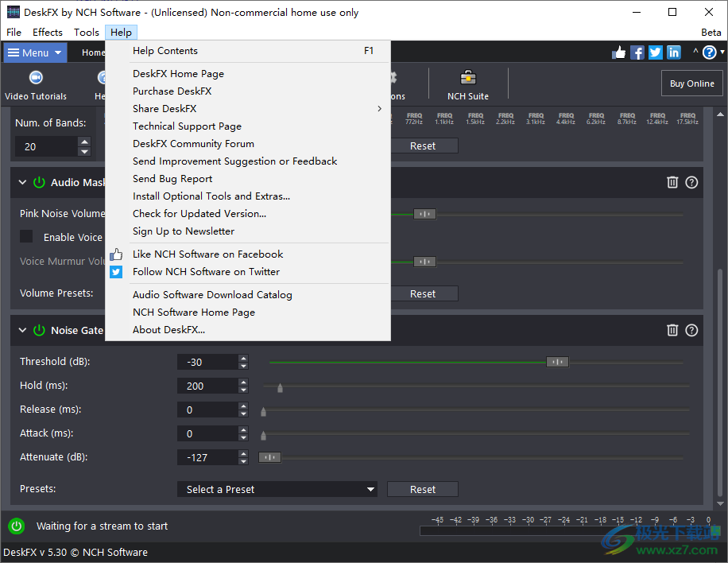Launch NCH Suite from the toolbar
728x563 pixels.
point(467,83)
